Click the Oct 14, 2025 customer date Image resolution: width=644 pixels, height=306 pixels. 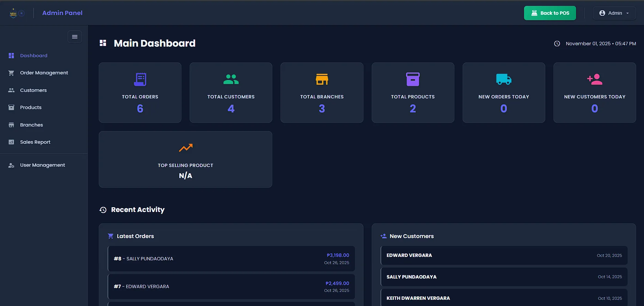610,277
